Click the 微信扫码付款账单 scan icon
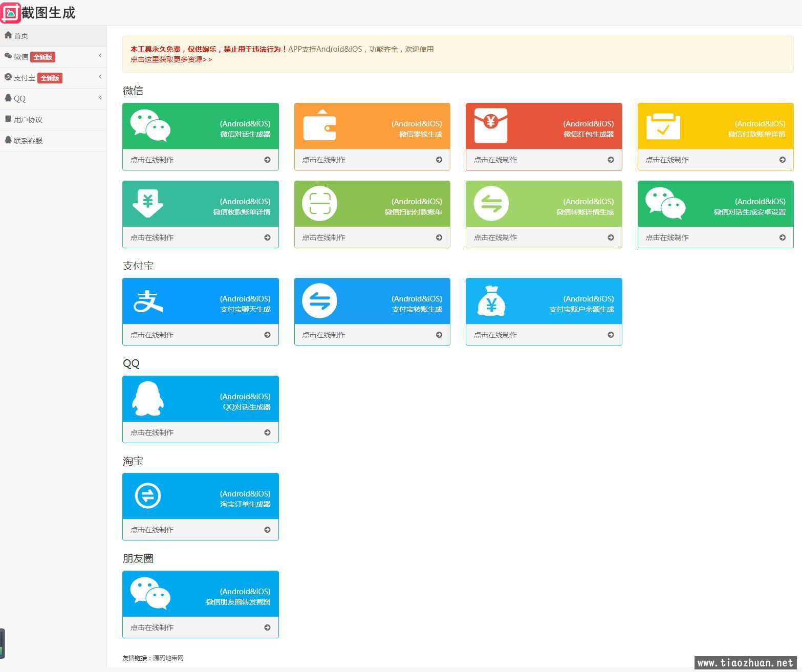 tap(319, 203)
